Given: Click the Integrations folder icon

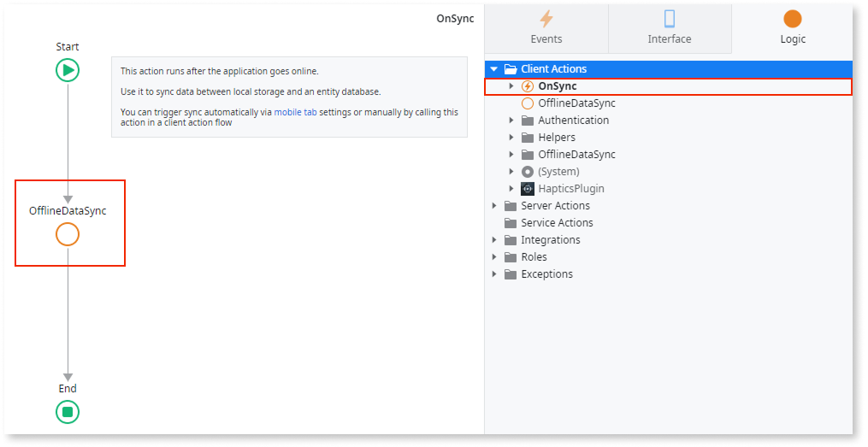Looking at the screenshot, I should pyautogui.click(x=511, y=241).
